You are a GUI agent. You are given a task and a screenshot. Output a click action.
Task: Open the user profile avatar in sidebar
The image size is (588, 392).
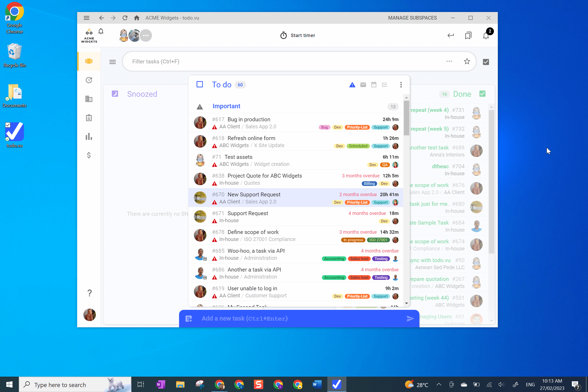point(89,315)
